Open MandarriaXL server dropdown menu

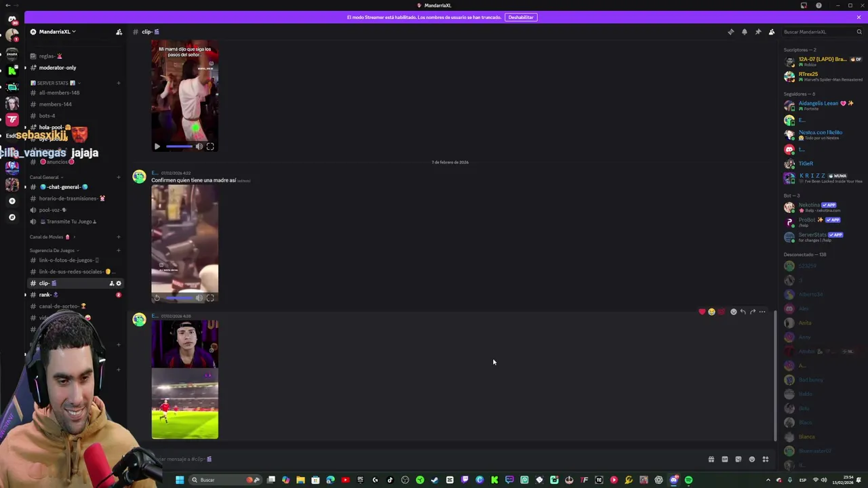pos(57,32)
